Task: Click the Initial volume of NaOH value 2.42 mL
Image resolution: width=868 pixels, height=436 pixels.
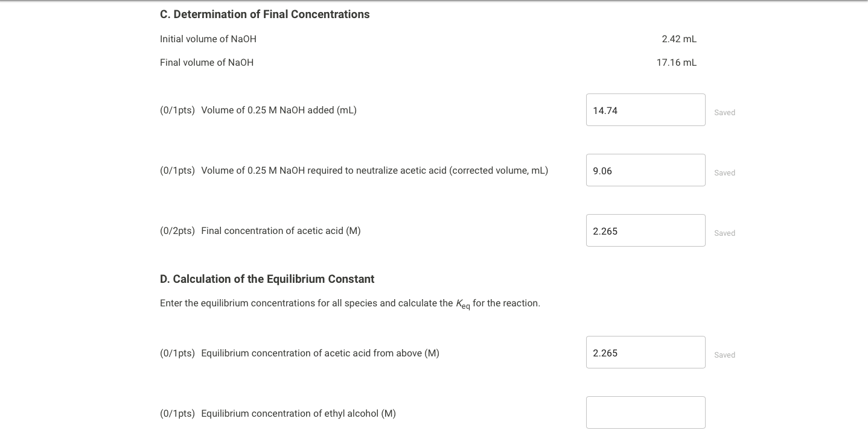Action: 678,39
